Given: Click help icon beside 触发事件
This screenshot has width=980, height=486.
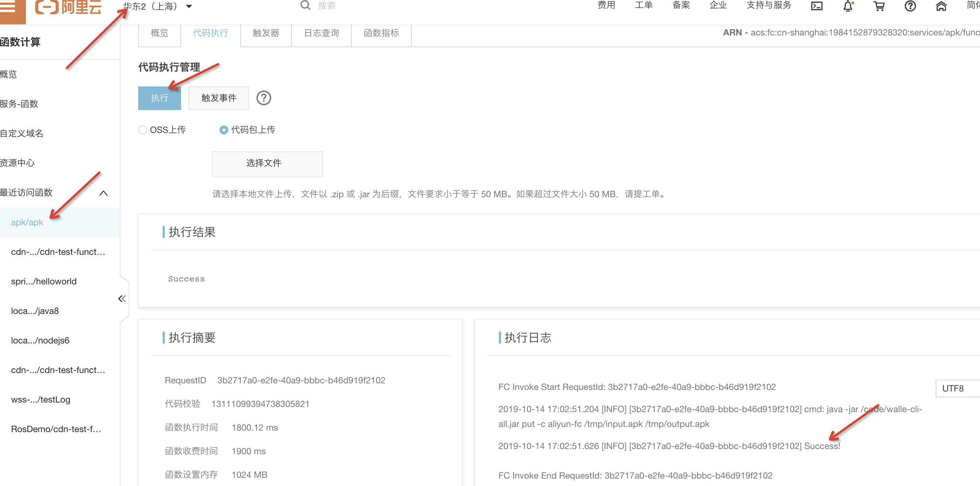Looking at the screenshot, I should (x=263, y=98).
